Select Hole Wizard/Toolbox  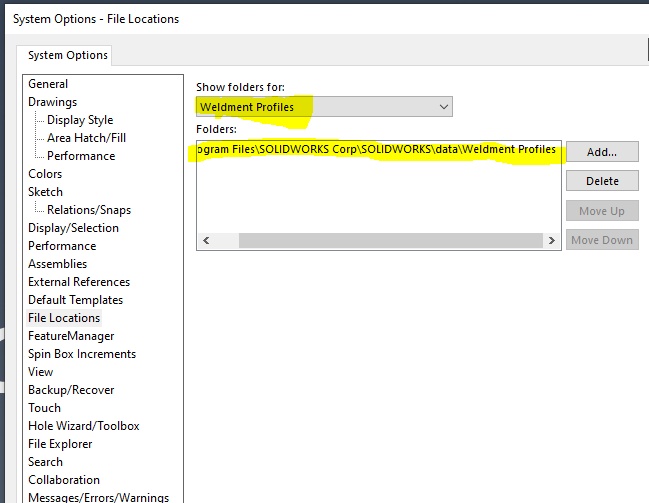click(x=84, y=426)
